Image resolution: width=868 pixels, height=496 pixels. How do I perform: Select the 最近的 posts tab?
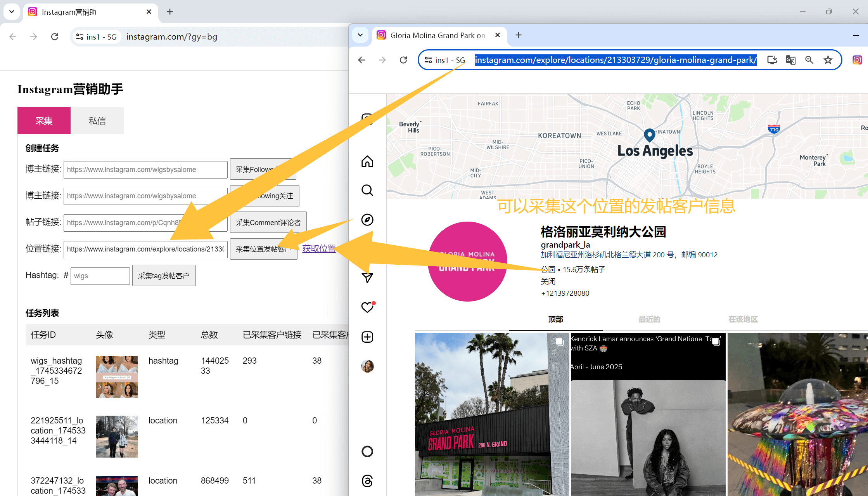pyautogui.click(x=649, y=319)
